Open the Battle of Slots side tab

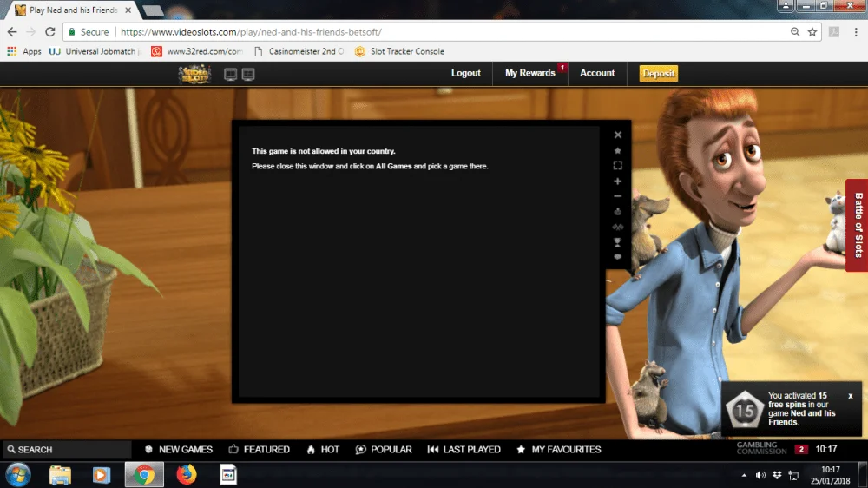(x=857, y=225)
